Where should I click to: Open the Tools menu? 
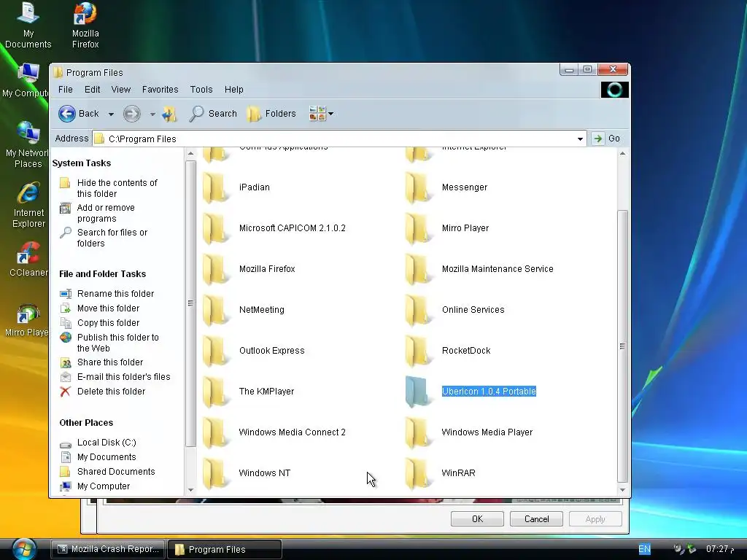coord(201,90)
